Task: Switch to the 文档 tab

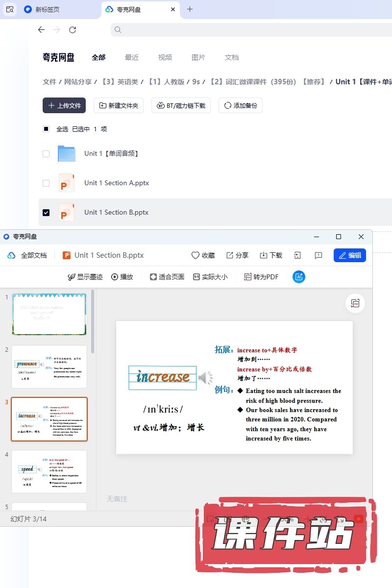Action: point(232,57)
